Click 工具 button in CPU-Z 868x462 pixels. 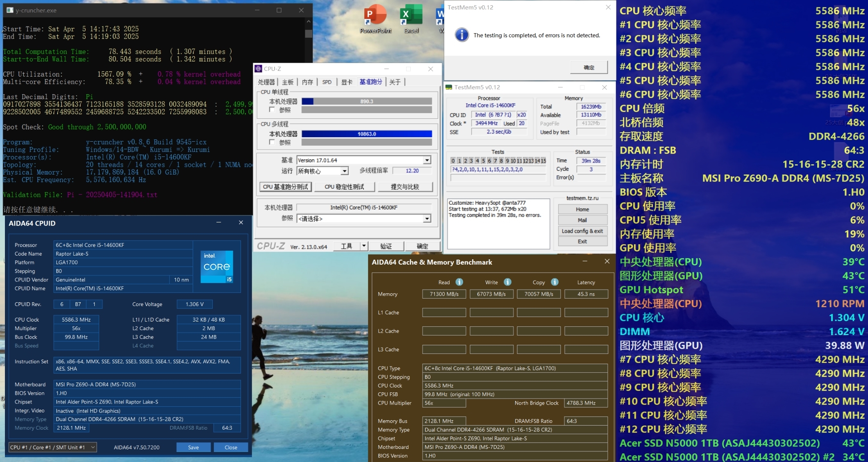(x=346, y=246)
